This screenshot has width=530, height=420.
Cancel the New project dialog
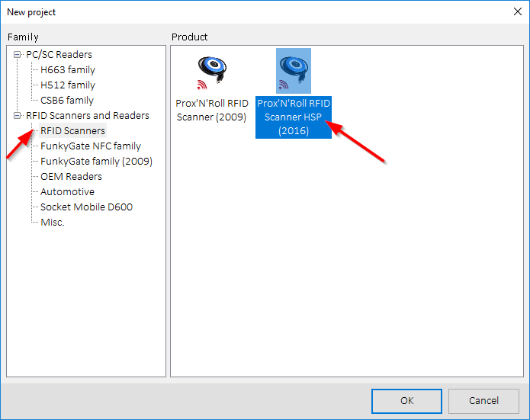tap(483, 401)
